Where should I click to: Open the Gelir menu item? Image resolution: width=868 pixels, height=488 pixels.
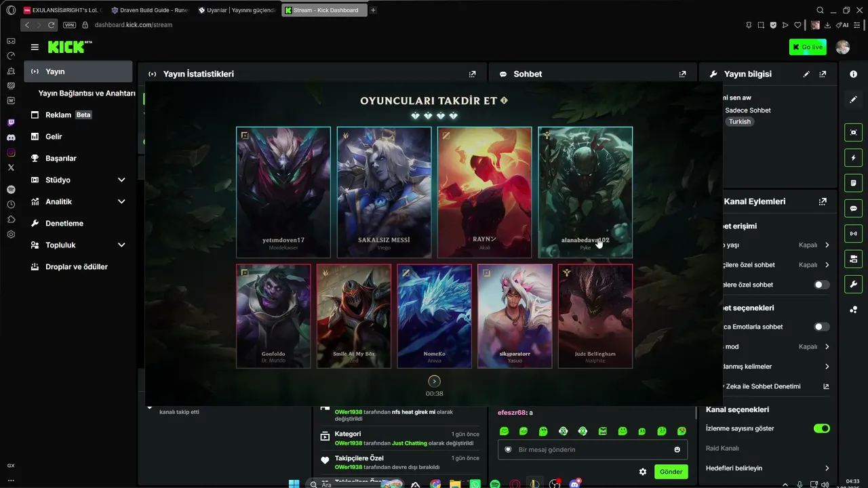78,136
